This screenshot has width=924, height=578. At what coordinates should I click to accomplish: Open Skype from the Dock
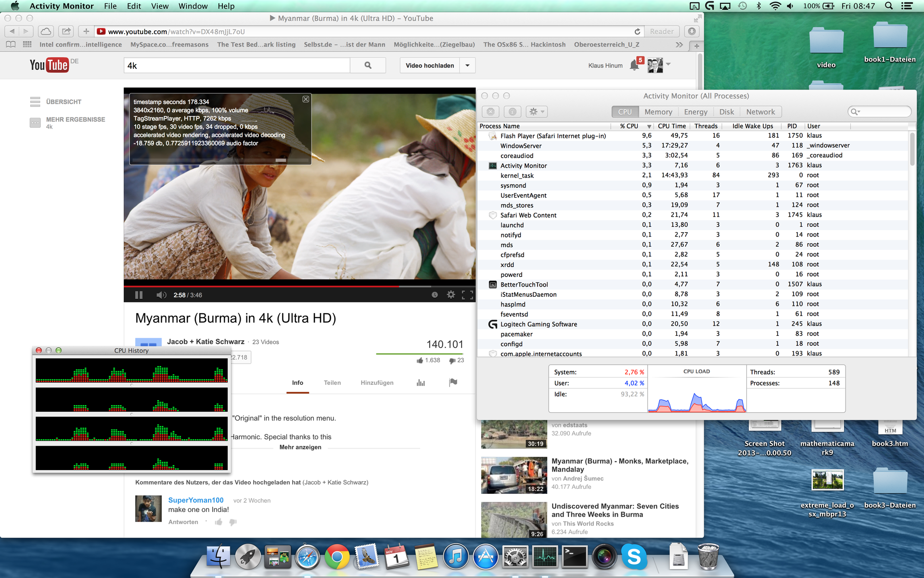(634, 557)
